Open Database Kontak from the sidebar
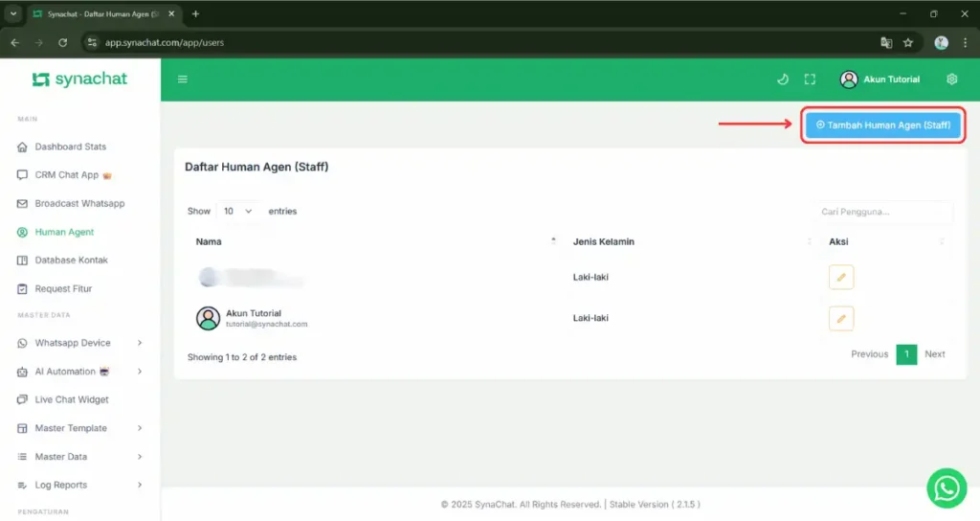Image resolution: width=980 pixels, height=521 pixels. 71,260
